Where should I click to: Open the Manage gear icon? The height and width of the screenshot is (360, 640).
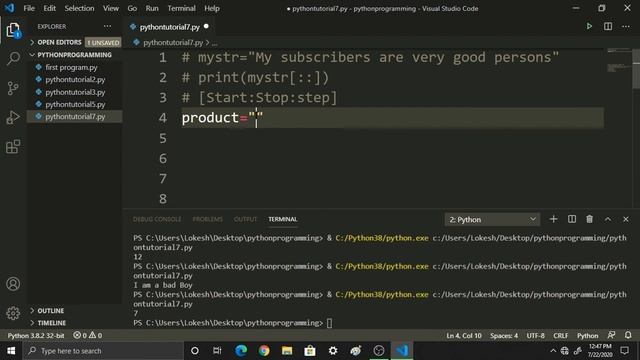[x=13, y=313]
